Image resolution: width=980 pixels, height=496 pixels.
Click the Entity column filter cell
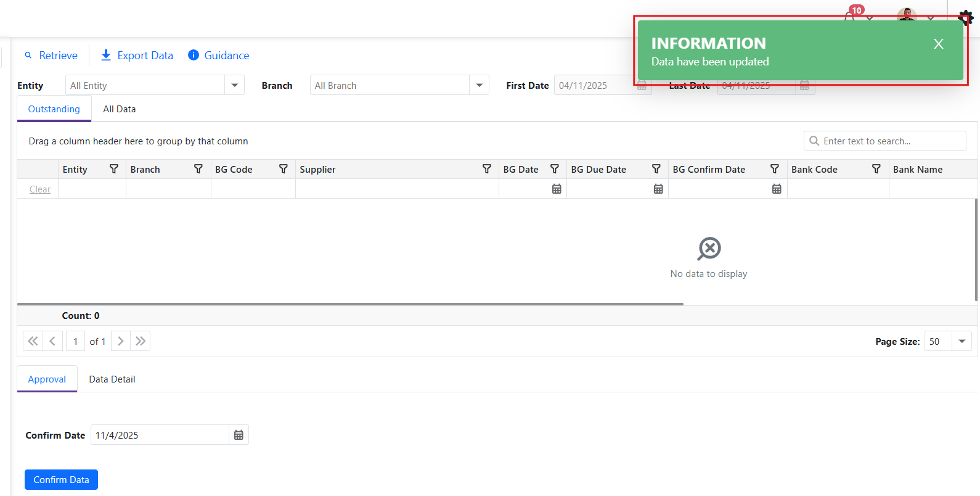[92, 189]
